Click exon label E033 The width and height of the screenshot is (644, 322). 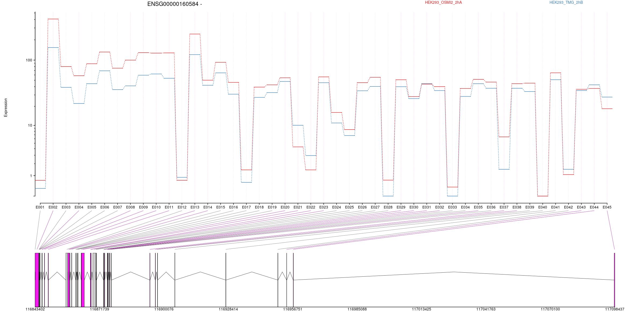click(x=452, y=207)
